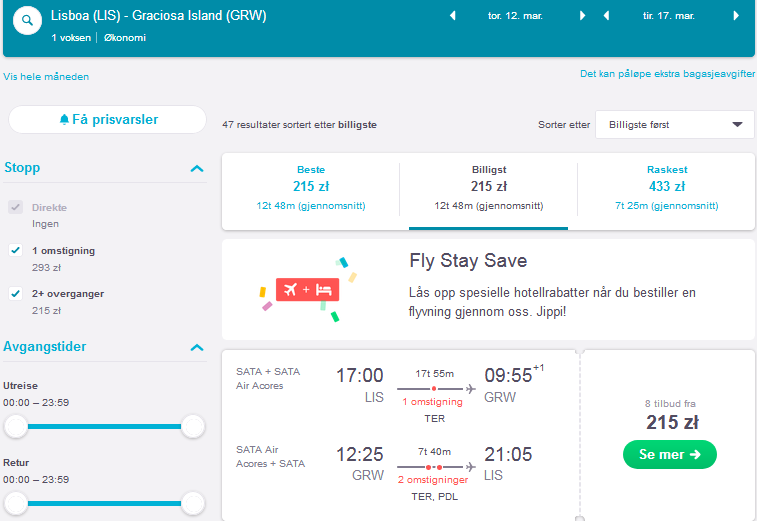
Task: Click the tor. 12. mar. departure date
Action: tap(515, 15)
